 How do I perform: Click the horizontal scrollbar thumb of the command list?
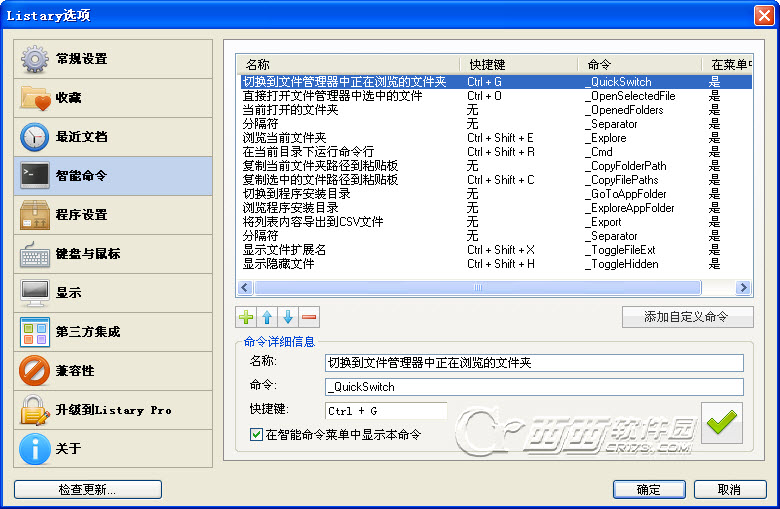point(478,288)
